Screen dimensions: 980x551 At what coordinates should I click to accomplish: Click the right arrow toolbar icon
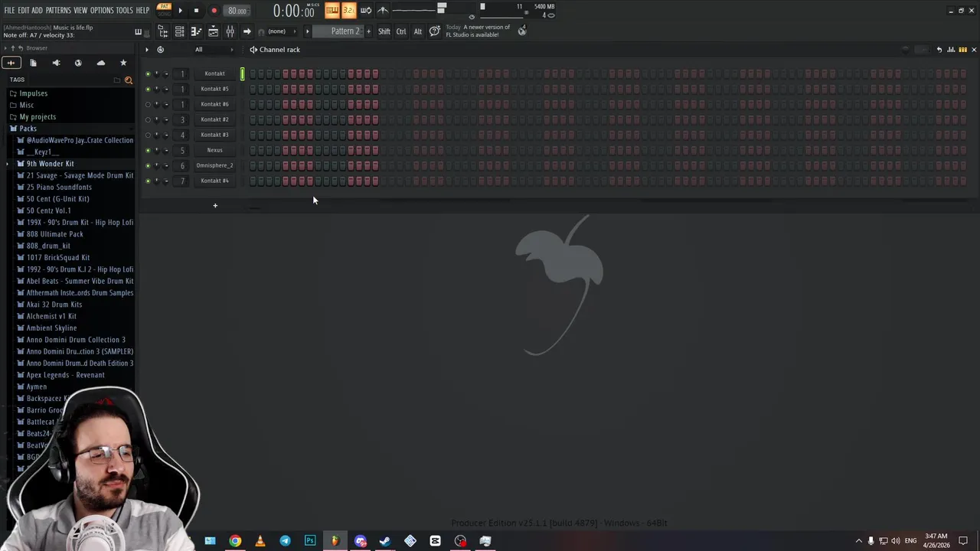(x=247, y=31)
